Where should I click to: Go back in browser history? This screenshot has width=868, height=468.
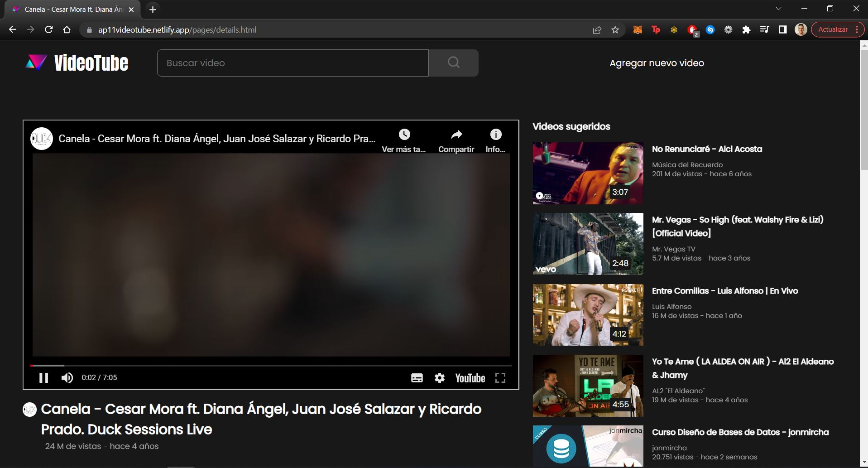13,29
